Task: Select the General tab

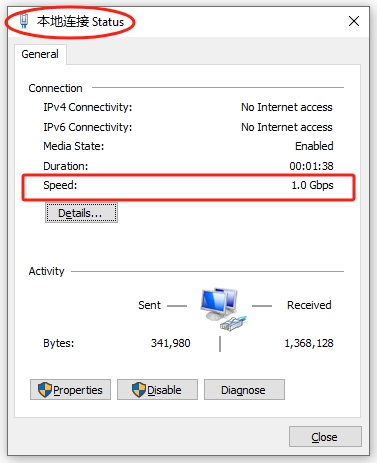Action: (40, 54)
